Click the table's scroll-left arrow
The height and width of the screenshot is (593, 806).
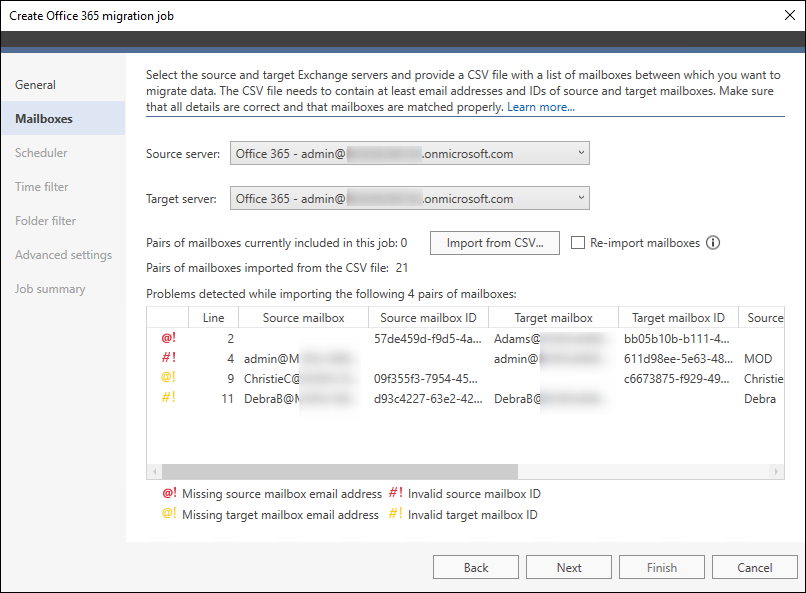(154, 471)
